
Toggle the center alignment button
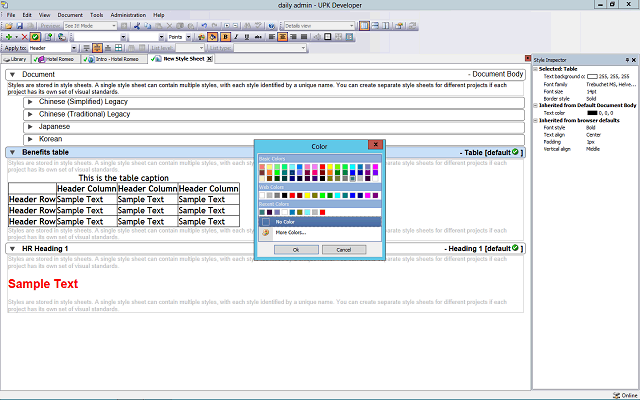click(x=282, y=37)
